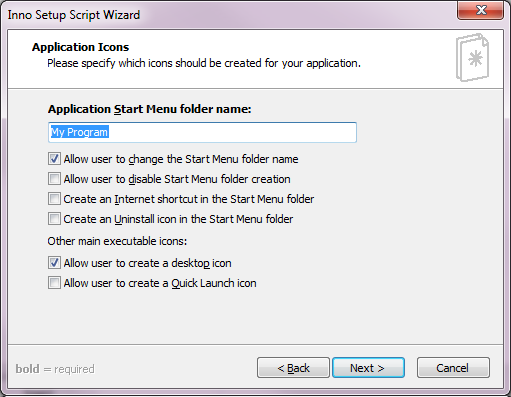The image size is (511, 397).
Task: Uncheck Allow user to change Start Menu folder name
Action: (x=54, y=159)
